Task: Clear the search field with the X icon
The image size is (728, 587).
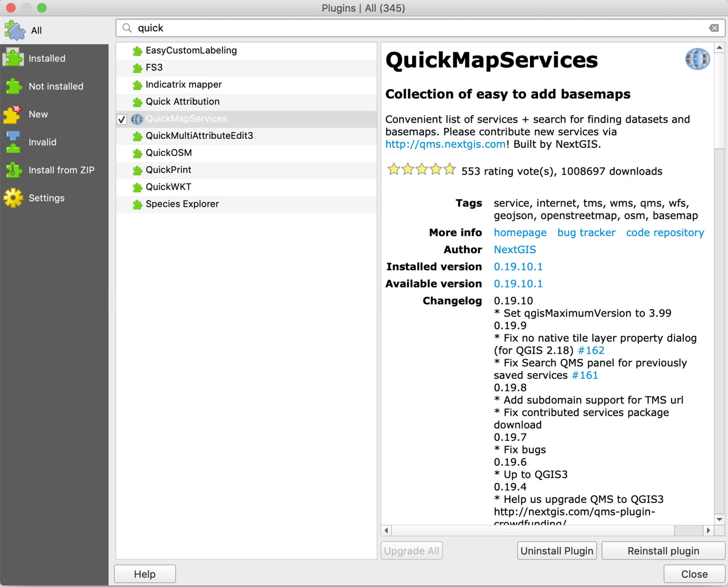Action: coord(714,28)
